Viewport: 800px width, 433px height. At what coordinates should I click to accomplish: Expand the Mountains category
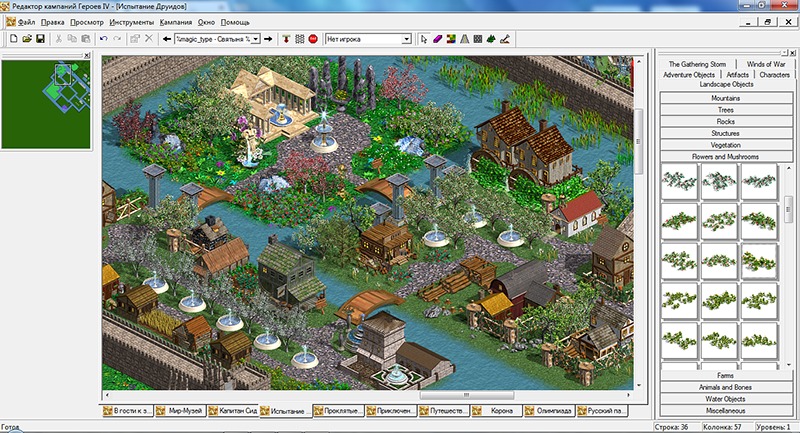[726, 98]
